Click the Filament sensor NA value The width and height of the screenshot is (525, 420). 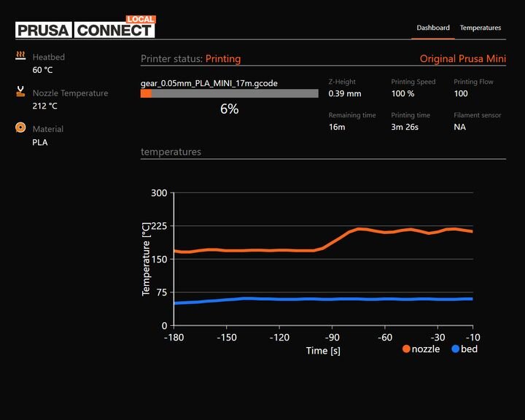459,127
